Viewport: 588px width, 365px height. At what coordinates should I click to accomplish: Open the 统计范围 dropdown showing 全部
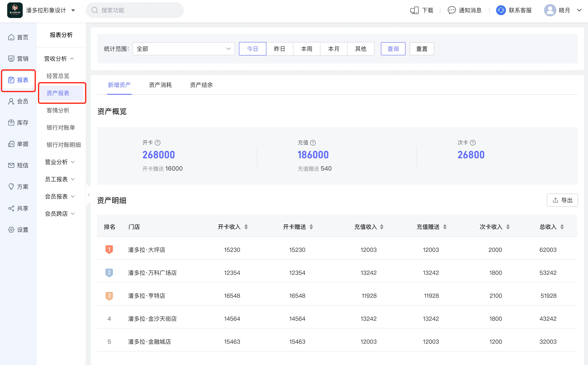[184, 49]
